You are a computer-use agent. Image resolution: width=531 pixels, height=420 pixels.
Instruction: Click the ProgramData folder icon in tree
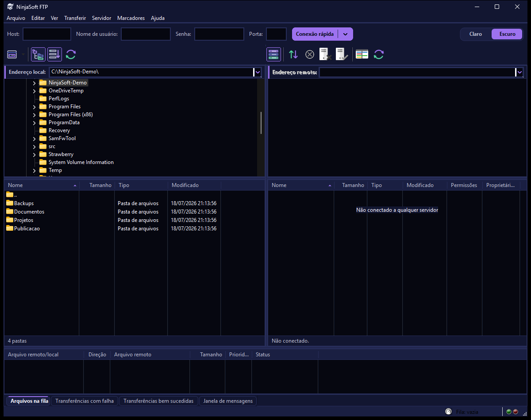[43, 122]
